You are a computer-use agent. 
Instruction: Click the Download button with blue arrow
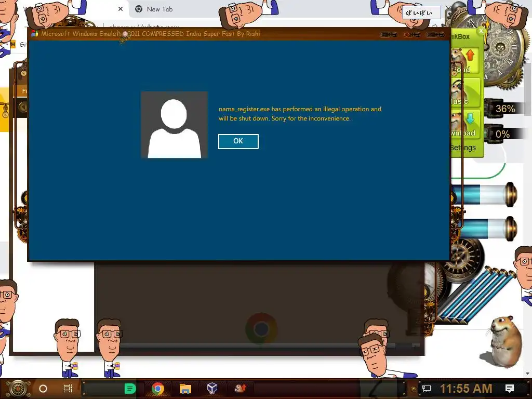465,124
